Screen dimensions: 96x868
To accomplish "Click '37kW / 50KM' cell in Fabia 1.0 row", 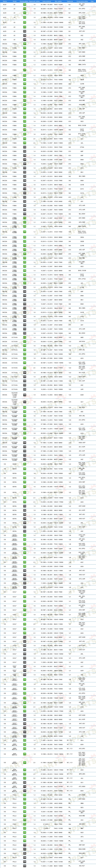I will pyautogui.click(x=58, y=44).
